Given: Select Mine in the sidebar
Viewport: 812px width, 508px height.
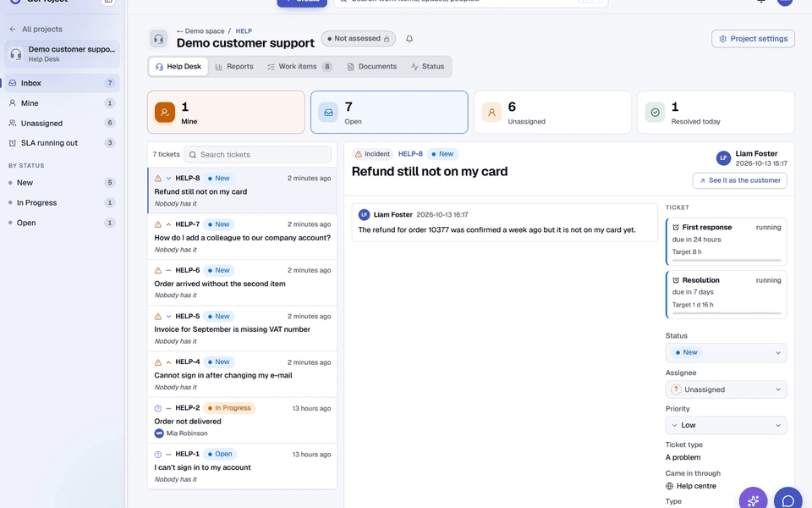Looking at the screenshot, I should pyautogui.click(x=62, y=103).
